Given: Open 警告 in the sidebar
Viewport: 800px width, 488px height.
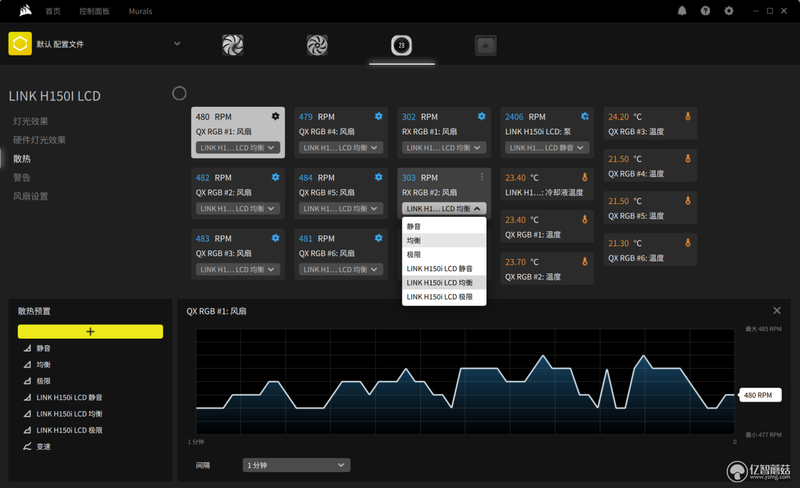Looking at the screenshot, I should click(x=22, y=177).
